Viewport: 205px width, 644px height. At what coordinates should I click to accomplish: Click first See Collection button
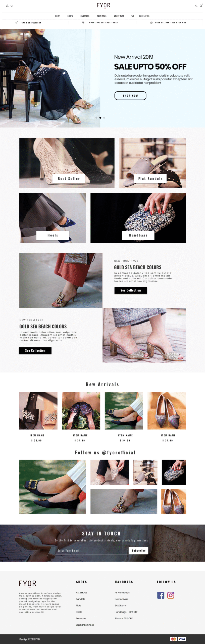point(131,290)
